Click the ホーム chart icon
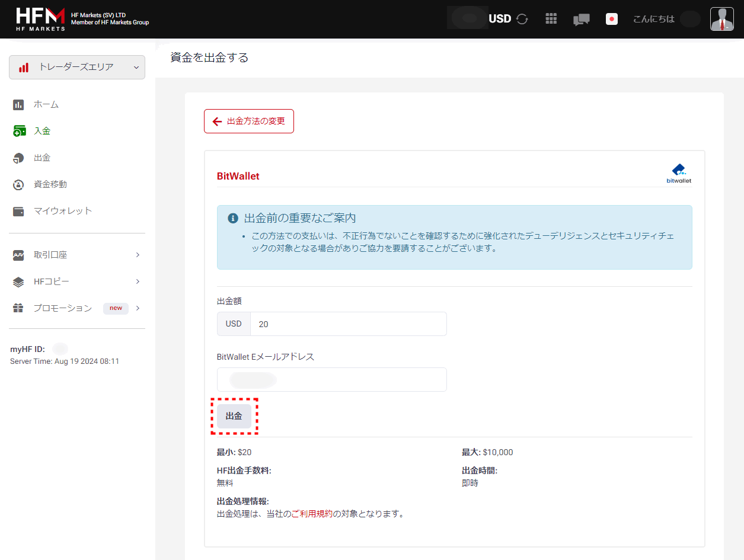 (19, 105)
